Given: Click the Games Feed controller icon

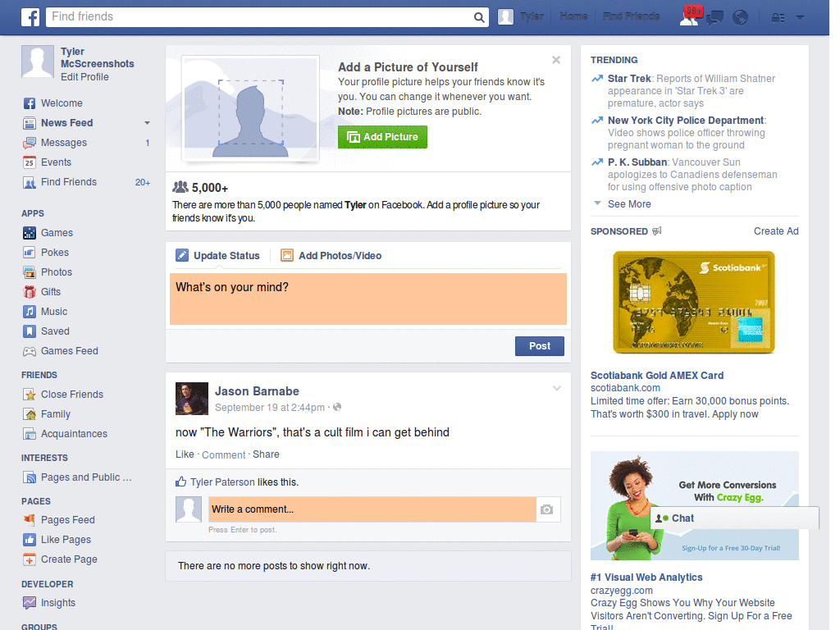Looking at the screenshot, I should pos(30,351).
